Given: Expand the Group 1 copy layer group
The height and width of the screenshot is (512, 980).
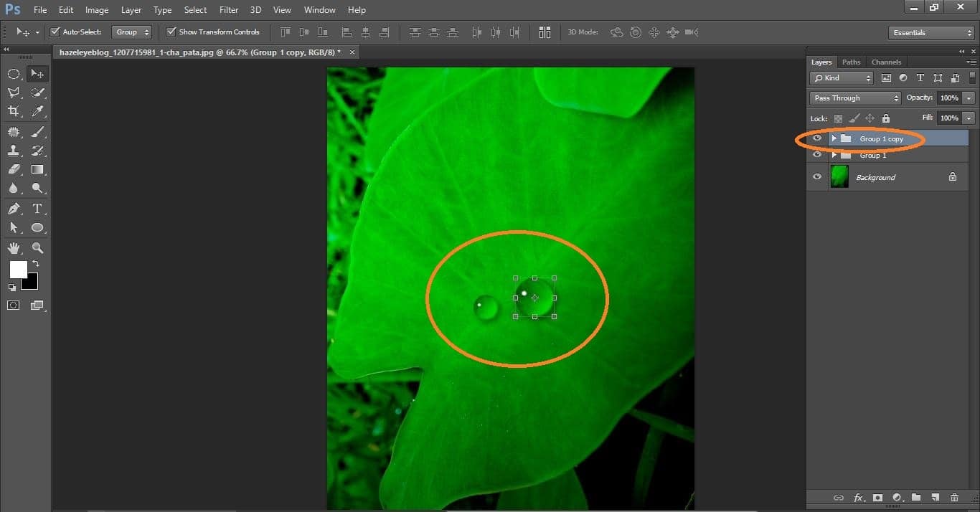Looking at the screenshot, I should pyautogui.click(x=834, y=138).
